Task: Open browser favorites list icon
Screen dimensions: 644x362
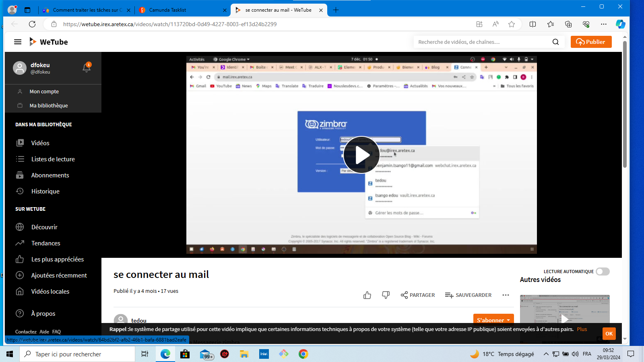Action: click(x=551, y=24)
